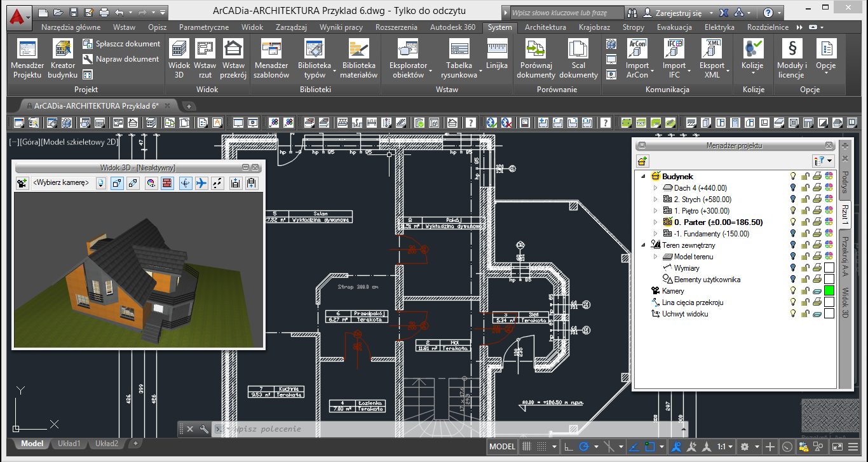868x462 pixels.
Task: Click the add building icon in Menadżer projektu
Action: point(642,161)
